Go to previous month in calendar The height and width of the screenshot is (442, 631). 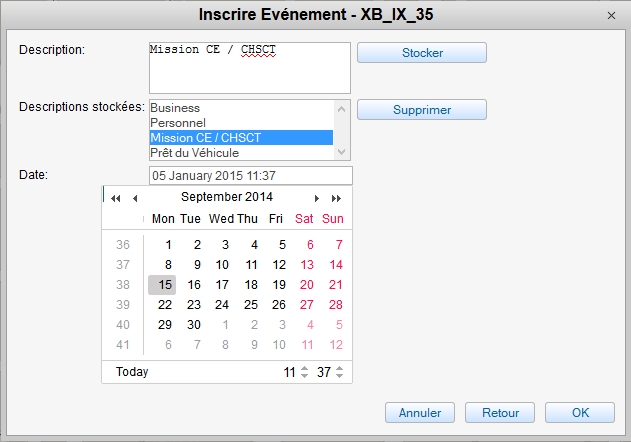point(135,198)
